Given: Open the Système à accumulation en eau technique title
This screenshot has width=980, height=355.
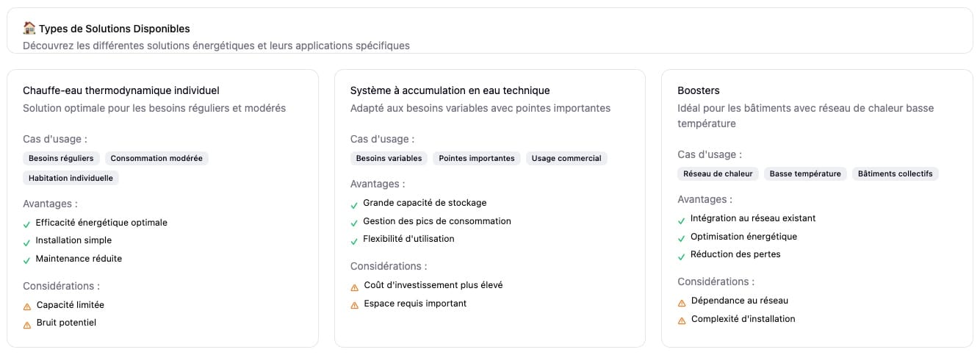Looking at the screenshot, I should pos(450,90).
